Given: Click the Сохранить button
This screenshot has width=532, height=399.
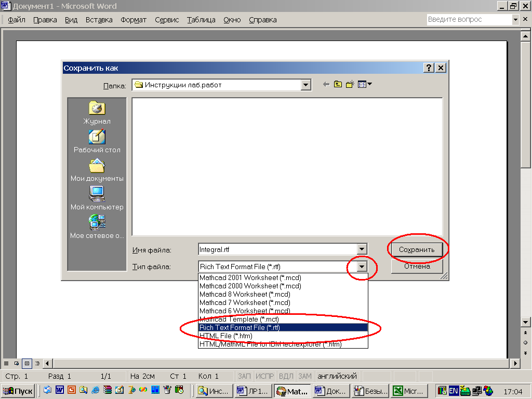Looking at the screenshot, I should pyautogui.click(x=417, y=250).
